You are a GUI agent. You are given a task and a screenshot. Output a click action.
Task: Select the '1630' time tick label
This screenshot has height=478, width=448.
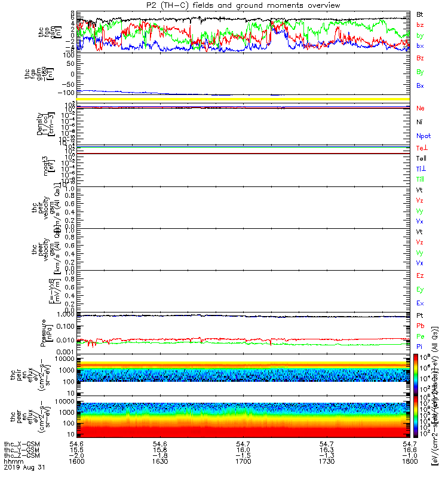pos(160,461)
